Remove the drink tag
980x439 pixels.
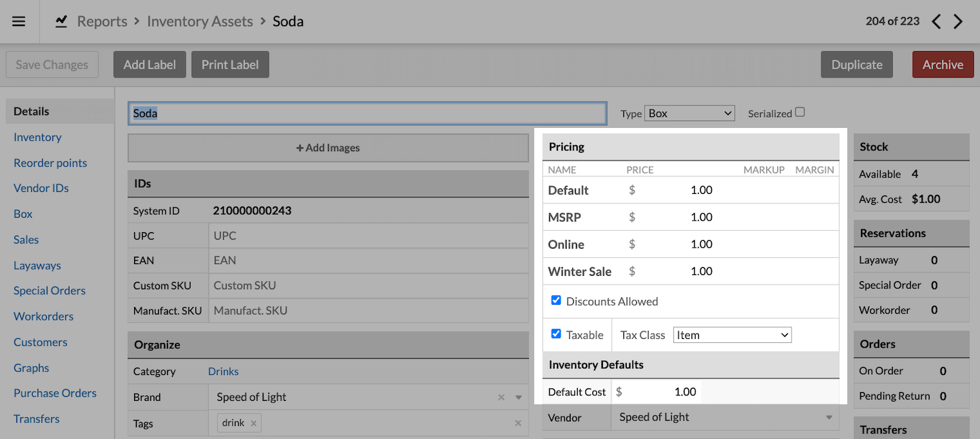tap(253, 423)
